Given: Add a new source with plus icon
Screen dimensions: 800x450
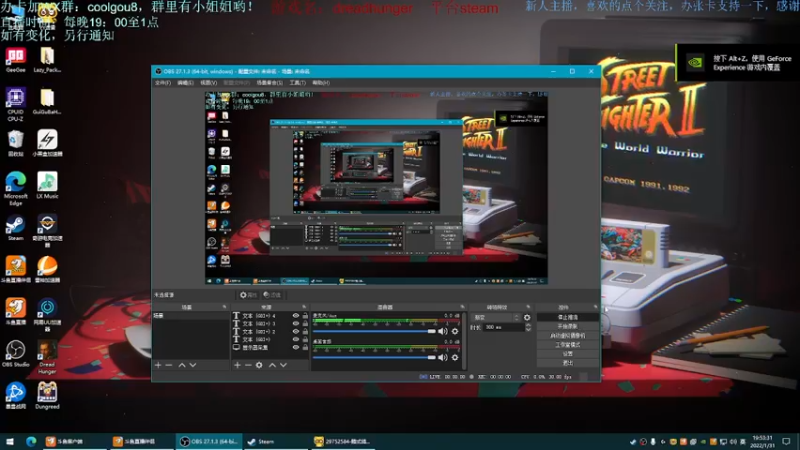Looking at the screenshot, I should pos(237,365).
